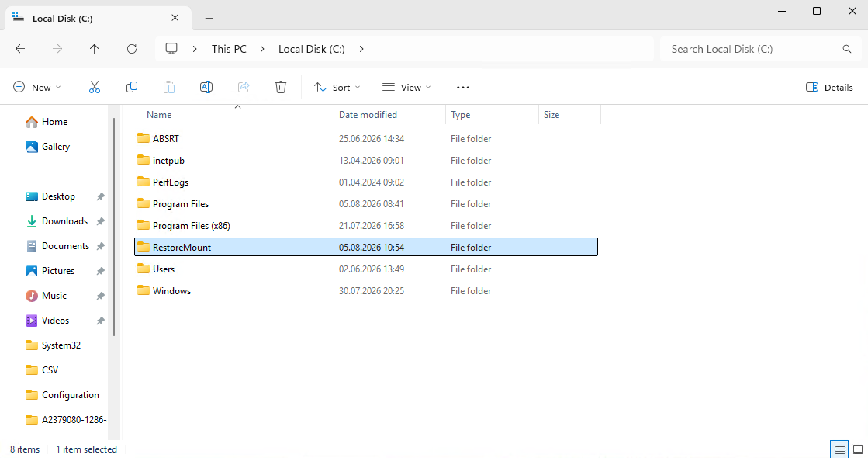This screenshot has width=868, height=458.
Task: Open the A2379080-1286- folder shortcut
Action: (x=74, y=420)
